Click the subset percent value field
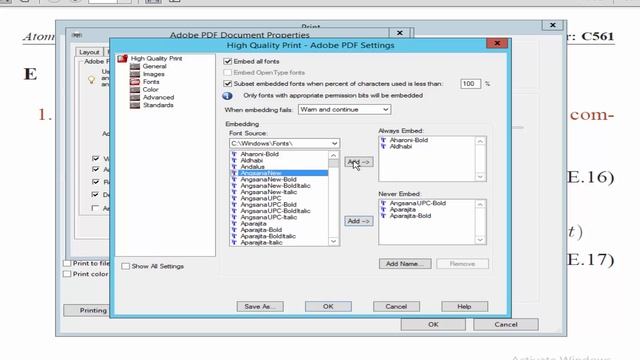 pos(470,84)
